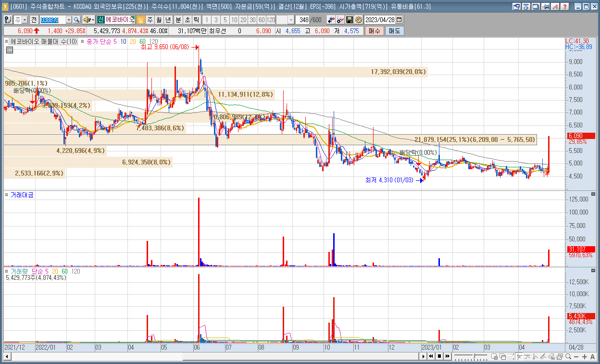The height and width of the screenshot is (364, 600).
Task: Click the playback rewind button
Action: tap(431, 357)
